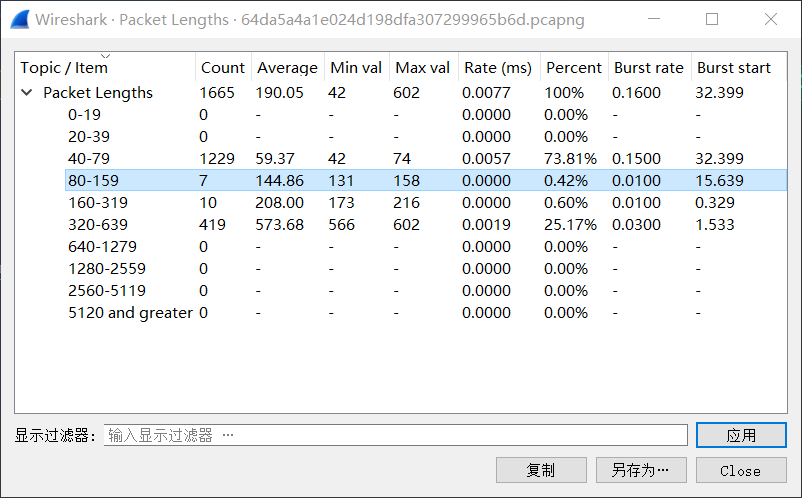Image resolution: width=802 pixels, height=498 pixels.
Task: Collapse the Packet Lengths tree node
Action: pyautogui.click(x=27, y=93)
